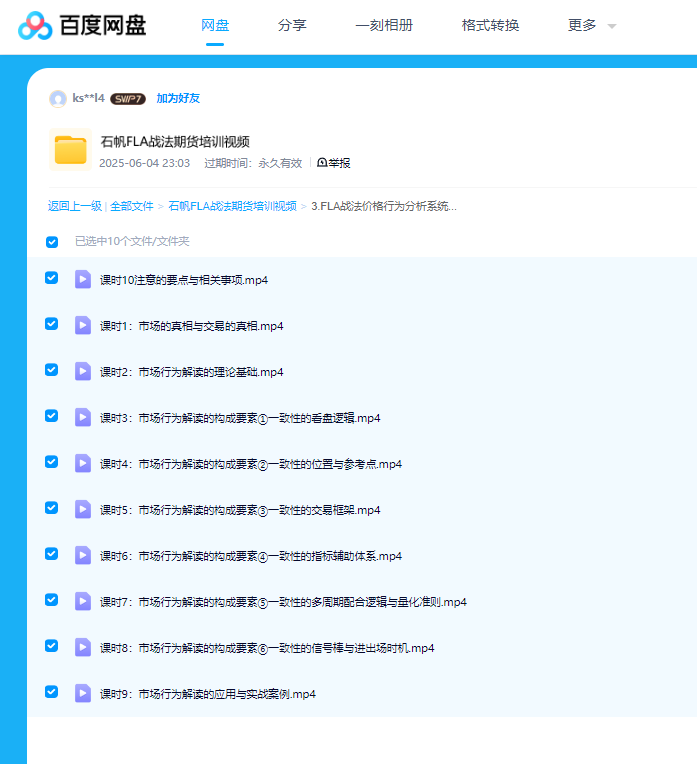Click the video icon for 课时1 file
The height and width of the screenshot is (764, 697).
pos(83,325)
